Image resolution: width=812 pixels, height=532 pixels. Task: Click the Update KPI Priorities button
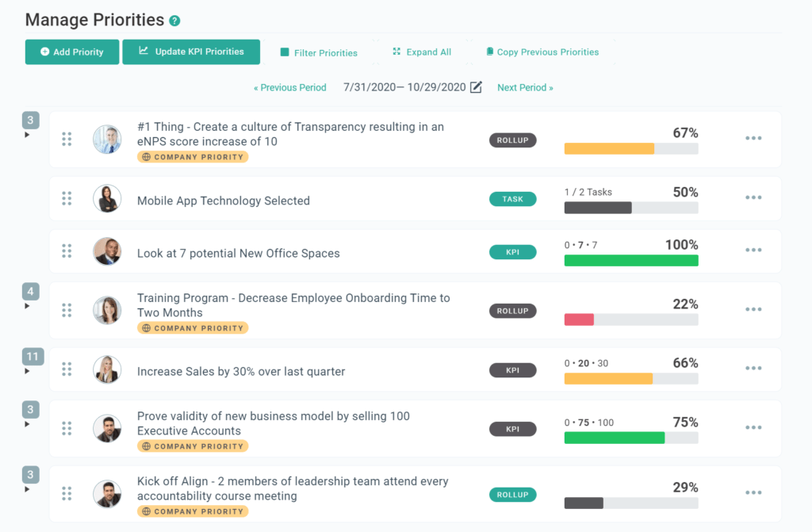pyautogui.click(x=191, y=52)
